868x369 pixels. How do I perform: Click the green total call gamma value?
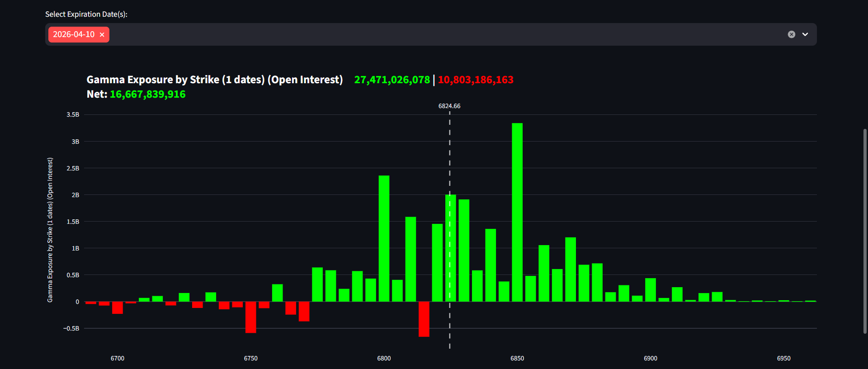click(x=392, y=80)
